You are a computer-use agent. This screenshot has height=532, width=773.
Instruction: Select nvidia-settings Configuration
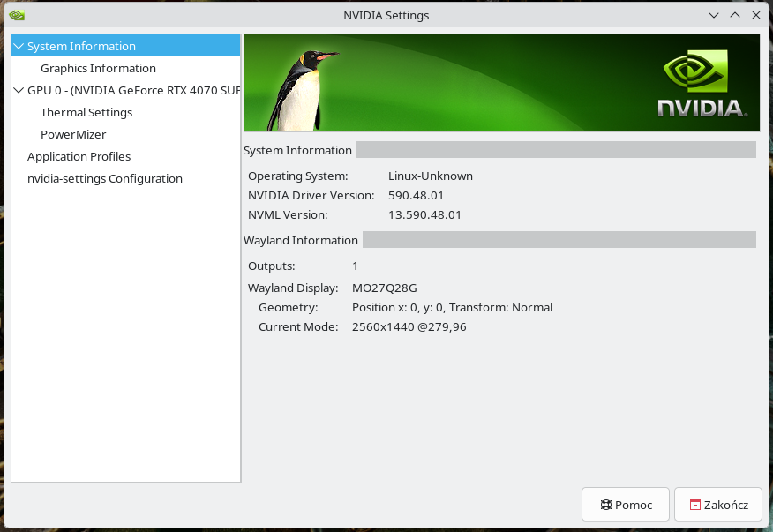[104, 178]
